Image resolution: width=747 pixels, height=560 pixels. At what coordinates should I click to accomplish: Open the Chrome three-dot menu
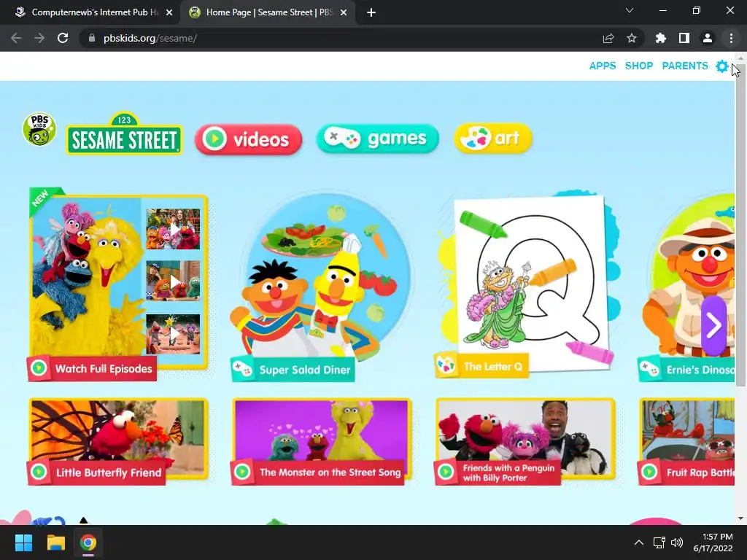pyautogui.click(x=731, y=38)
